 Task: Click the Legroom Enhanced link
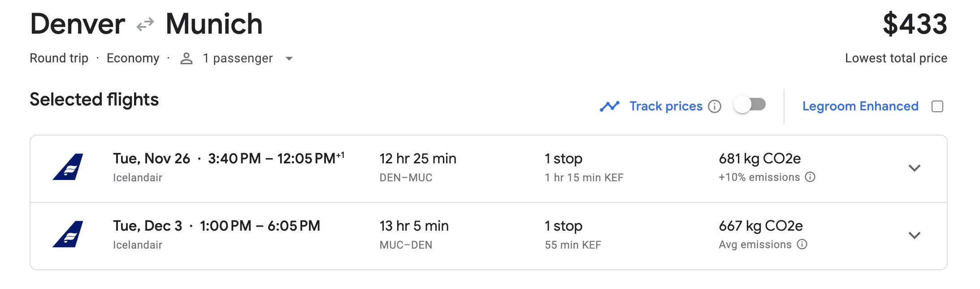(x=860, y=106)
